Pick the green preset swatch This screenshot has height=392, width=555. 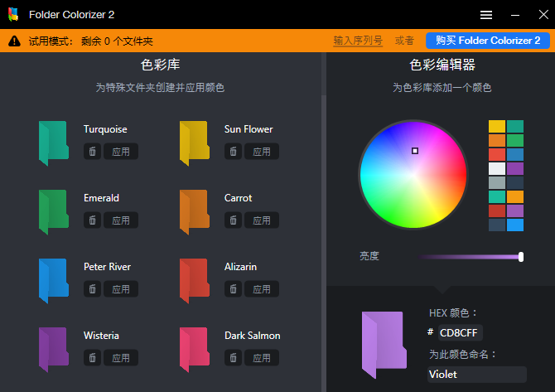click(515, 141)
